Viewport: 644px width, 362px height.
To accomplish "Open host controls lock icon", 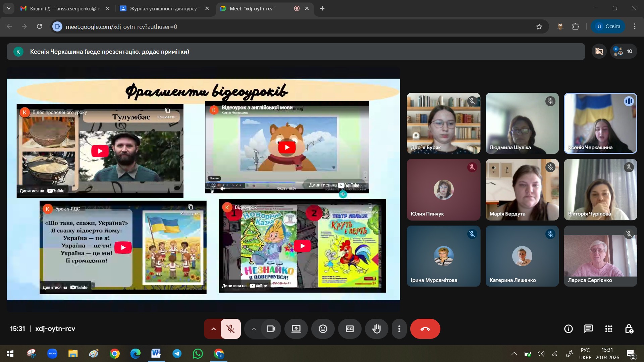I will [x=629, y=329].
